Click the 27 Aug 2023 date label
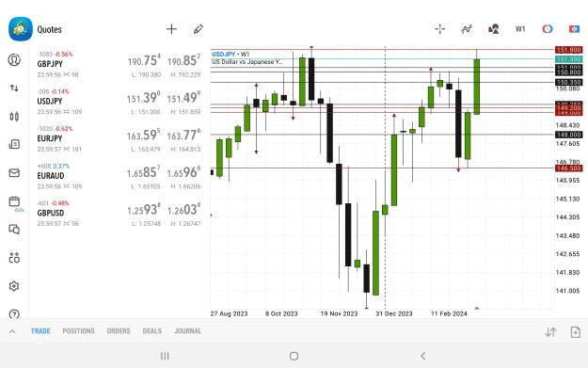 pyautogui.click(x=230, y=313)
